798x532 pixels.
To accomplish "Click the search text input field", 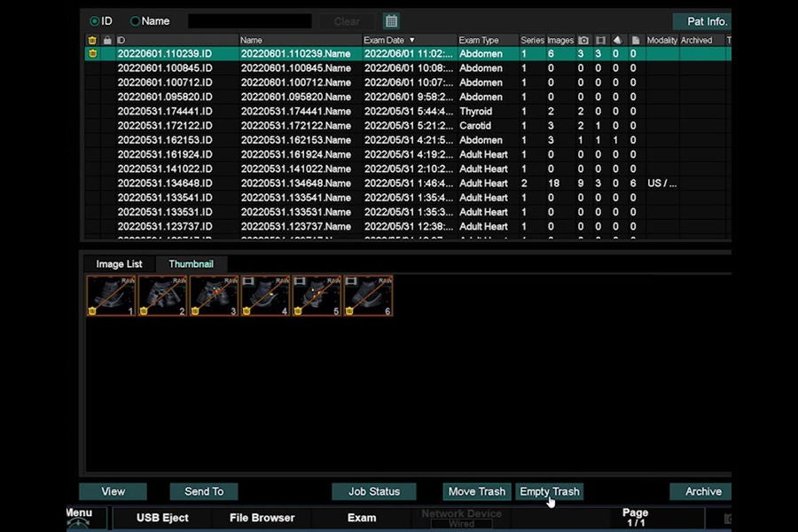I will coord(250,21).
